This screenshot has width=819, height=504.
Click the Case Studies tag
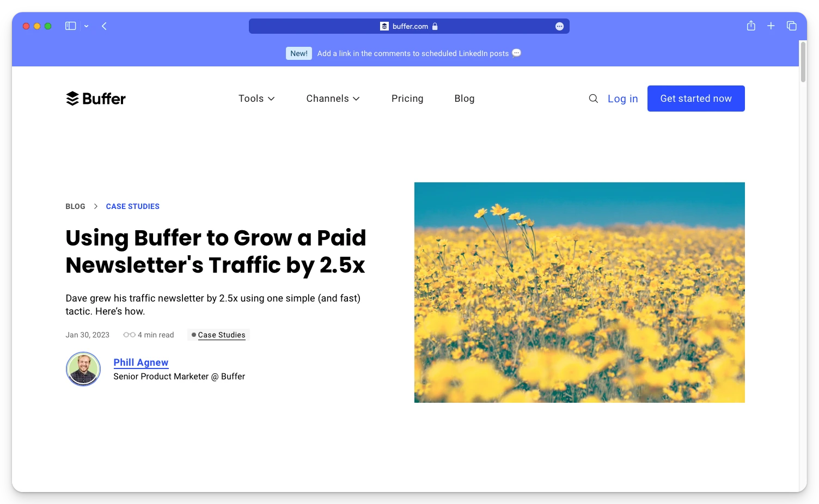tap(218, 335)
